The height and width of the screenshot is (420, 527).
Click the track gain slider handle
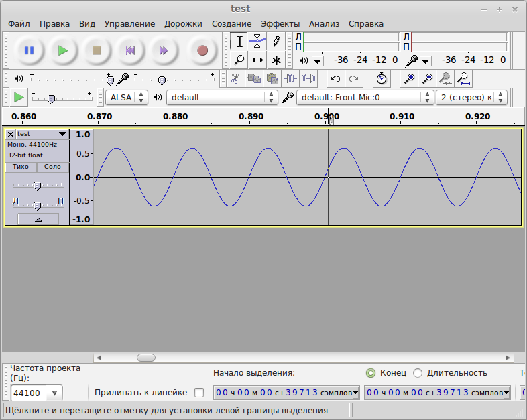click(x=37, y=185)
